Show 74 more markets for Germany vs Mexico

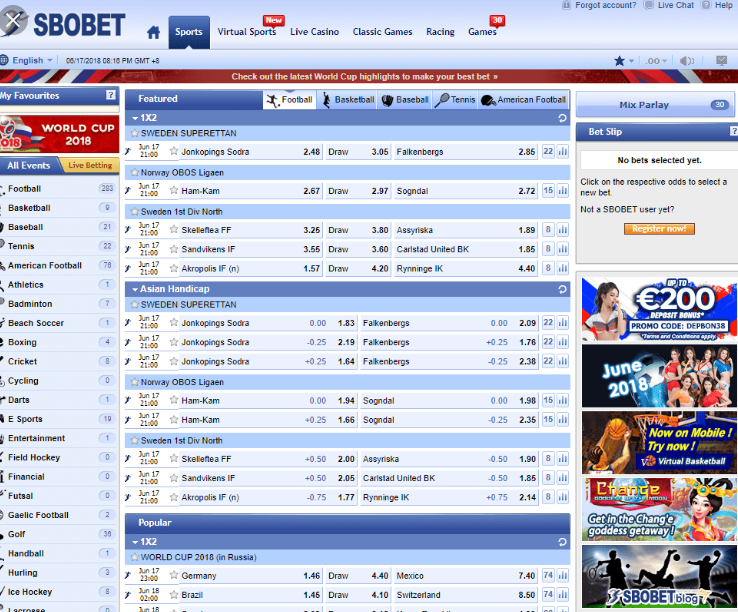coord(548,575)
